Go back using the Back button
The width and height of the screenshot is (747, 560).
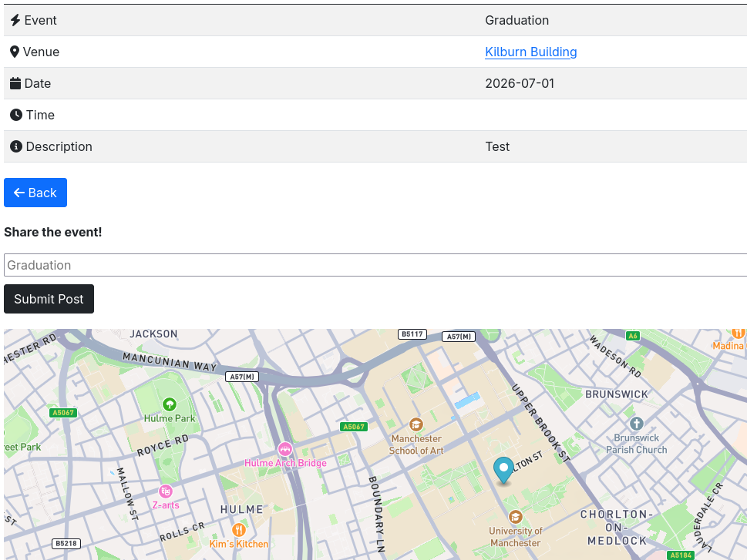point(35,193)
